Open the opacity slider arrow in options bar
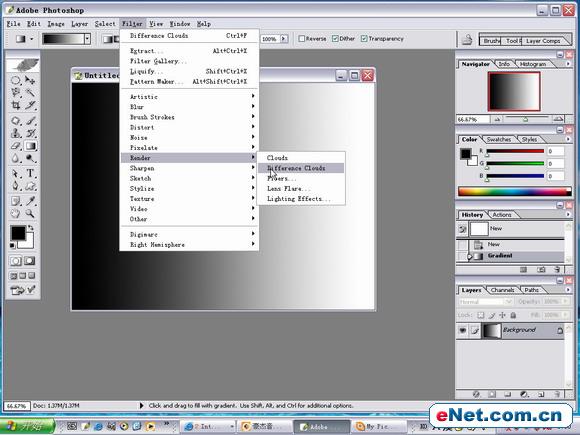 click(x=284, y=38)
